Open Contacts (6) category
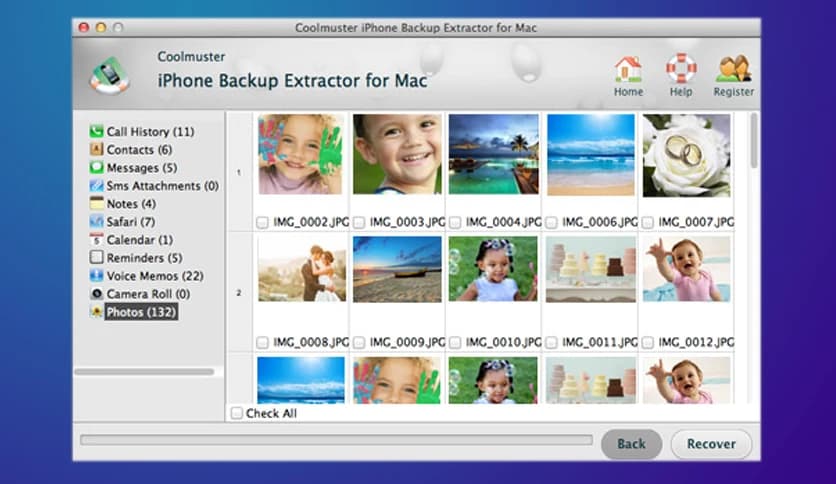 pos(139,149)
